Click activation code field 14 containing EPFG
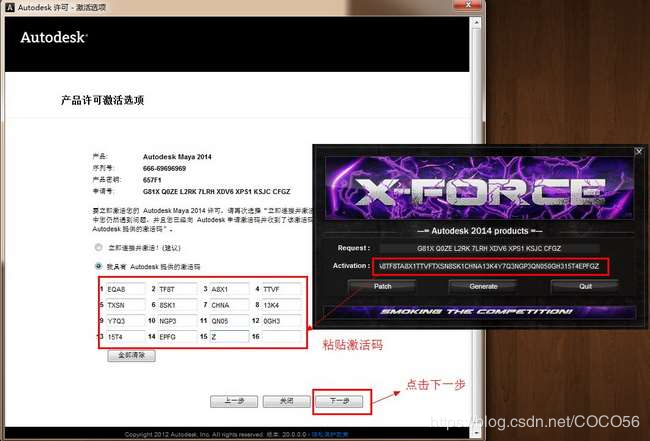Image resolution: width=650 pixels, height=441 pixels. point(177,337)
